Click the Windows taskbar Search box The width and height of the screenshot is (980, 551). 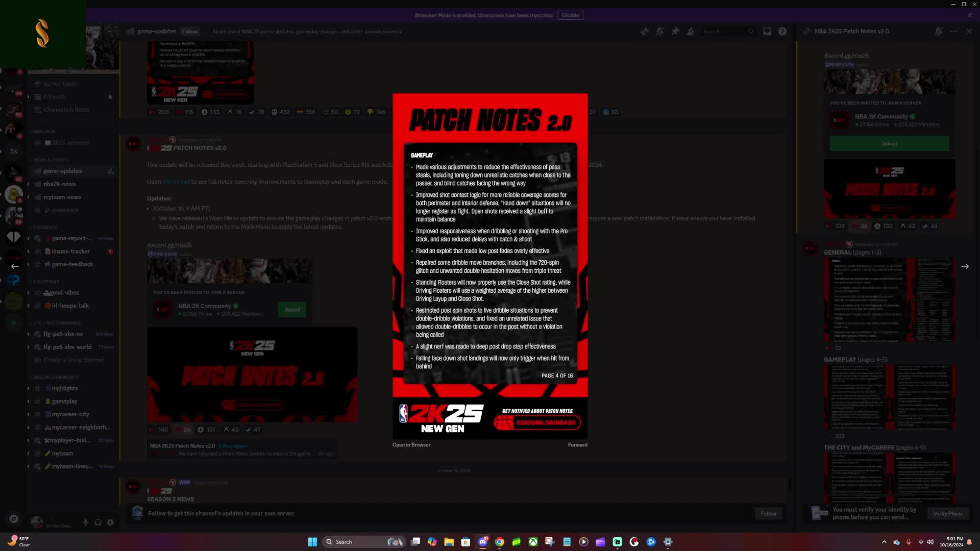[363, 542]
